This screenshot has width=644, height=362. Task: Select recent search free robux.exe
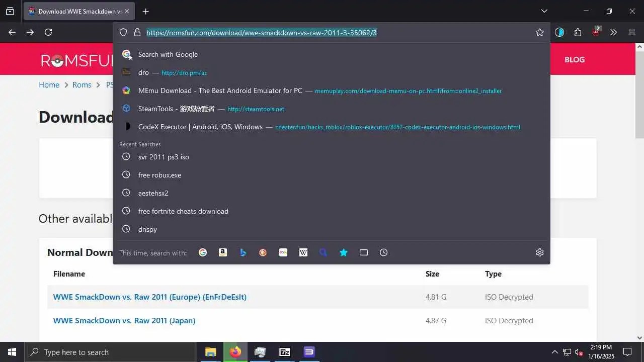[x=332, y=175]
